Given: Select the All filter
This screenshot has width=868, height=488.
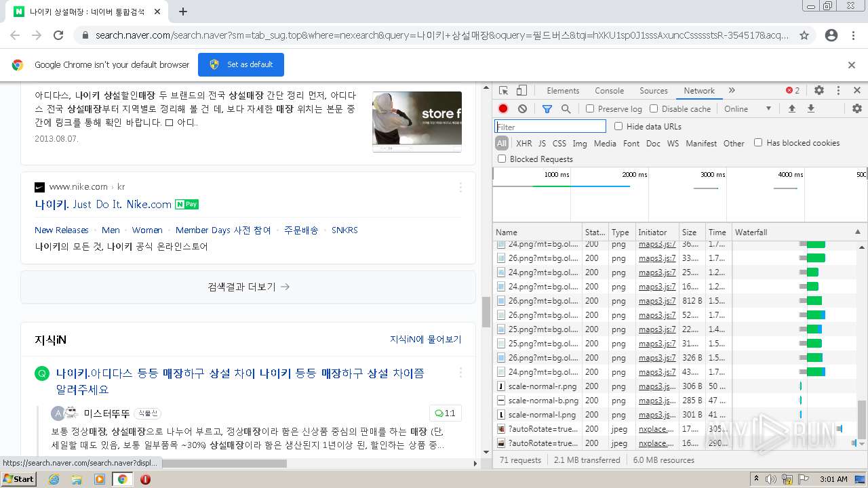Looking at the screenshot, I should click(502, 143).
